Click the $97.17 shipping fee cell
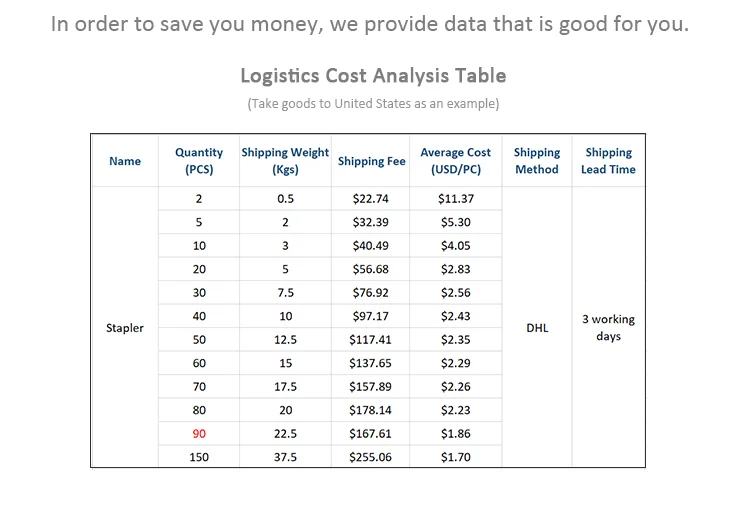 point(370,316)
